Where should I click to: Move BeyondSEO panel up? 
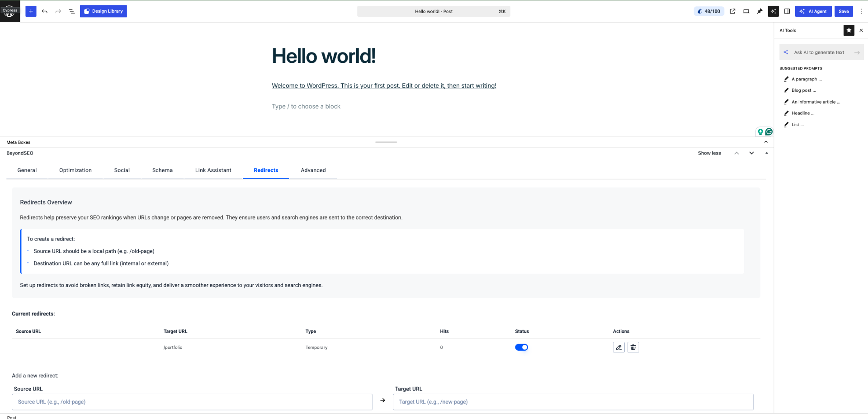pos(736,153)
